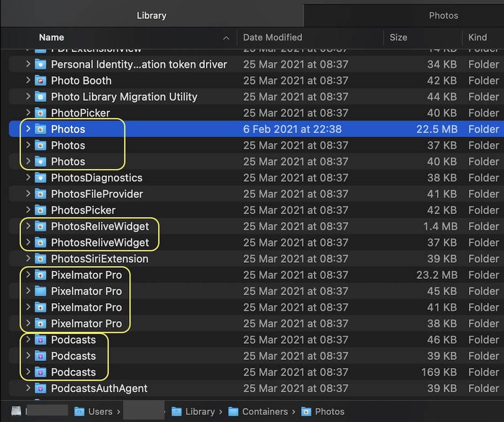Click the 45 KB size value

[442, 291]
